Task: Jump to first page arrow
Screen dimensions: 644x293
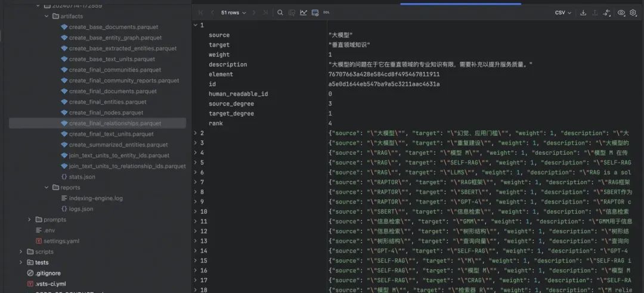Action: (x=200, y=13)
